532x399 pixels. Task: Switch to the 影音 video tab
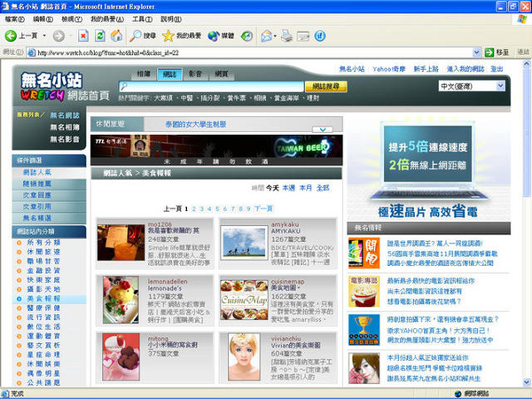pos(195,74)
